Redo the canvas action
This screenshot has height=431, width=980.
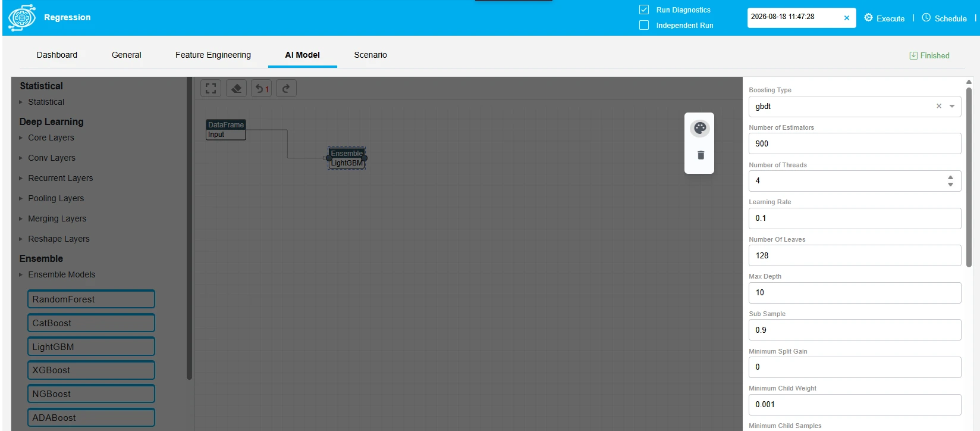[x=286, y=89]
